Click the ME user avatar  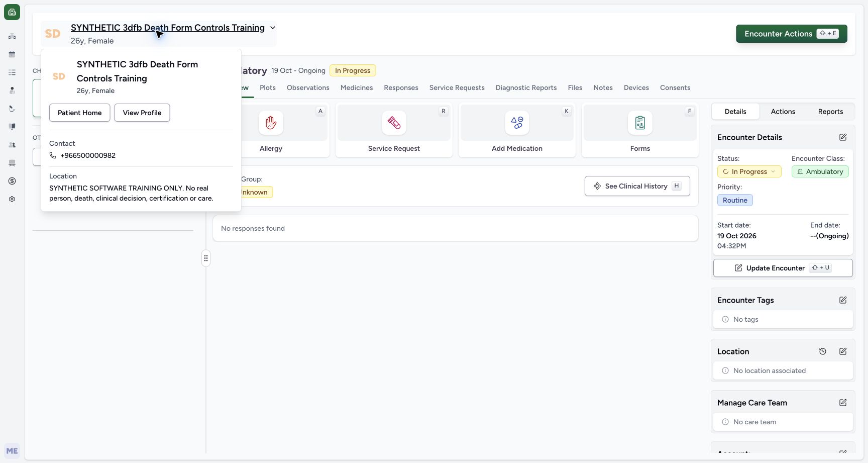pyautogui.click(x=12, y=451)
